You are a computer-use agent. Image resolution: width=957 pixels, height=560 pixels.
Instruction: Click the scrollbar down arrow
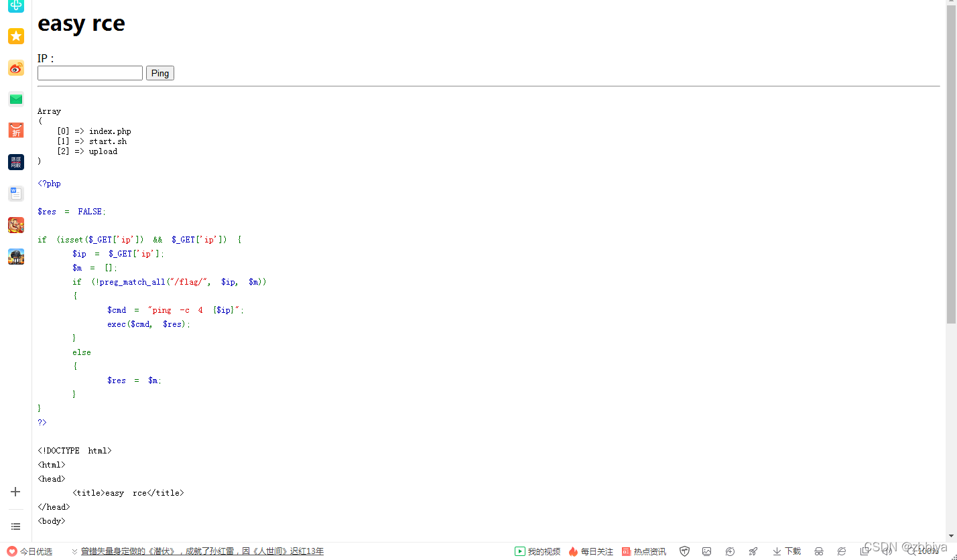[x=951, y=536]
